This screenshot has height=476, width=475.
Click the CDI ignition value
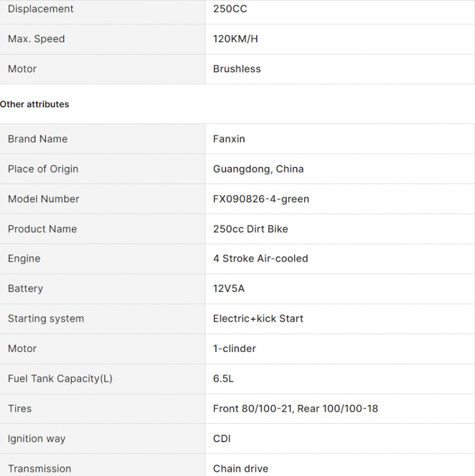pyautogui.click(x=221, y=439)
